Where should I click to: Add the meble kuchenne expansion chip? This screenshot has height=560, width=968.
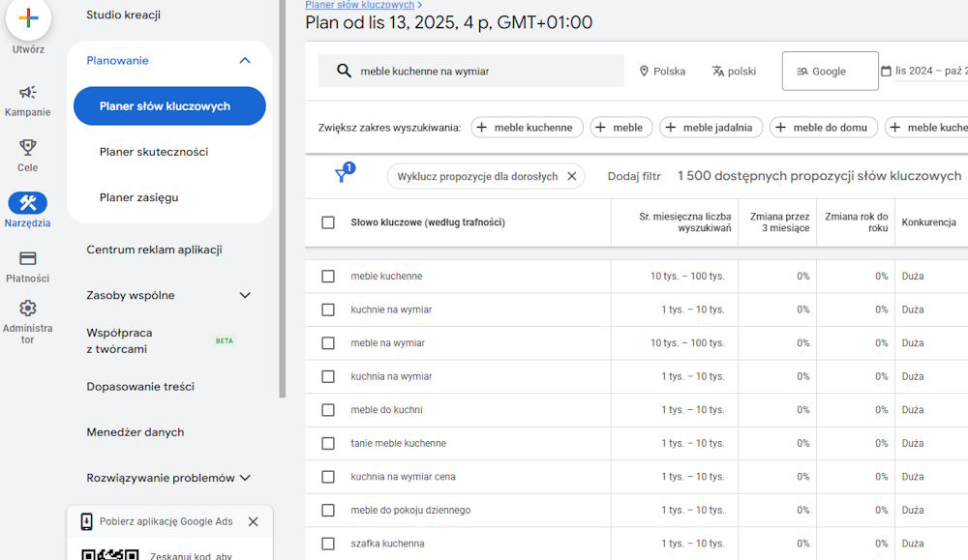[528, 127]
